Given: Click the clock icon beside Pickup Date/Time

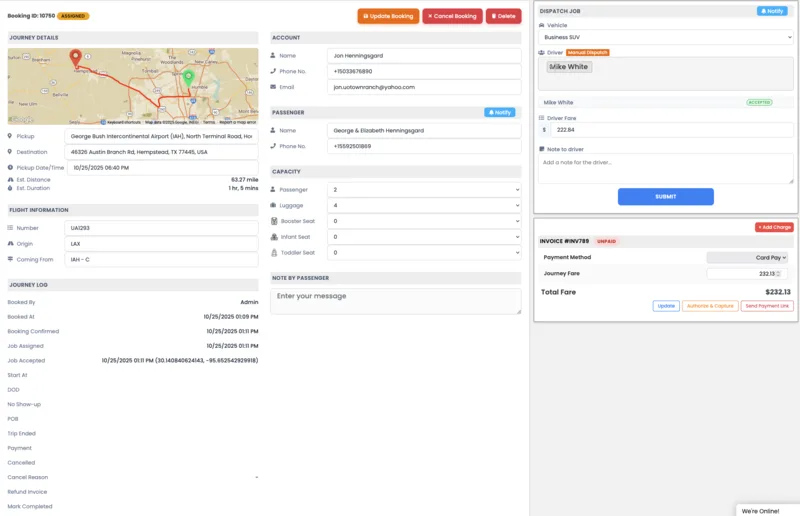Looking at the screenshot, I should [10, 167].
